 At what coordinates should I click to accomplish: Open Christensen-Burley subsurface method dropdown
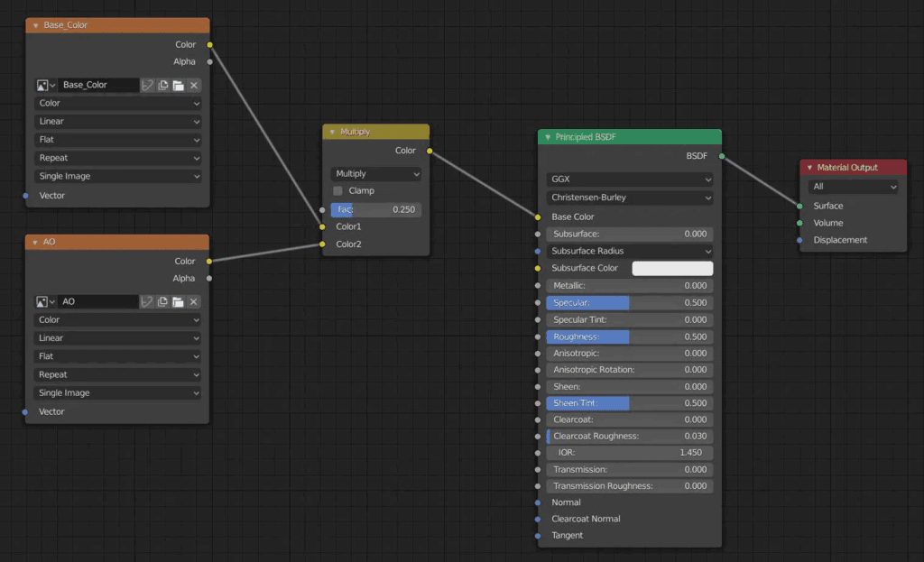(629, 198)
